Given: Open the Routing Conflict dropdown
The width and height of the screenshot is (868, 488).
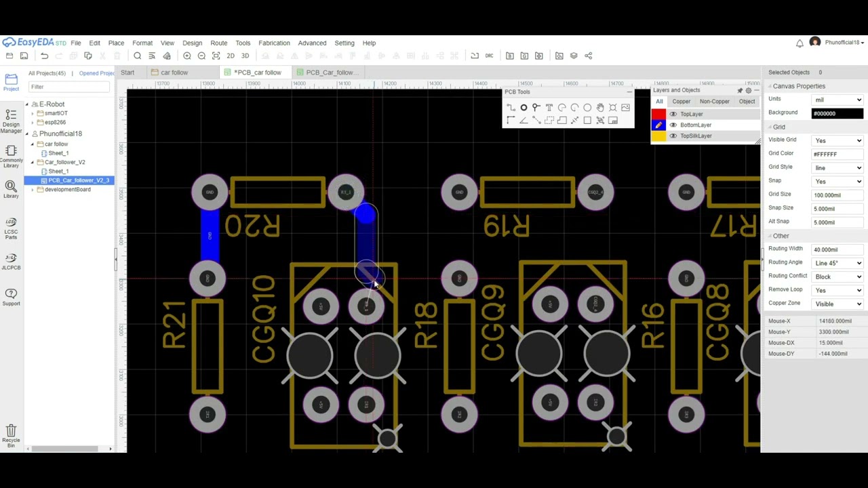Looking at the screenshot, I should tap(837, 277).
